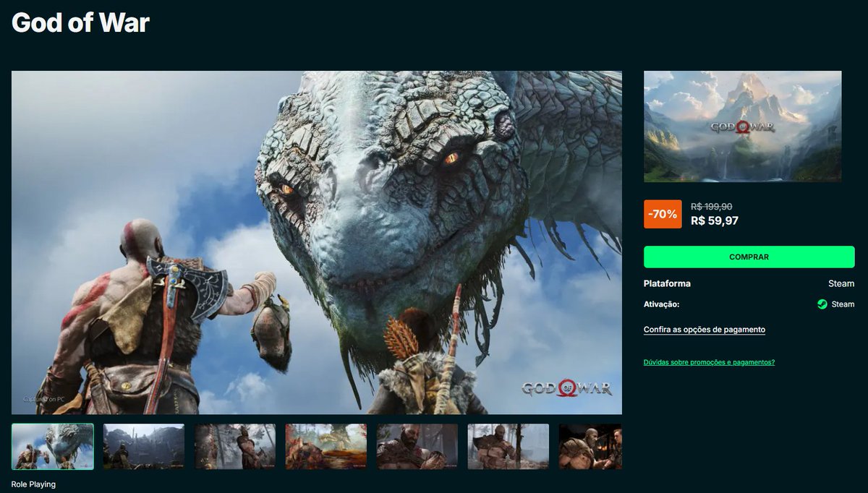The width and height of the screenshot is (868, 493).
Task: Select the third thumbnail with Kratos in forest
Action: [235, 447]
